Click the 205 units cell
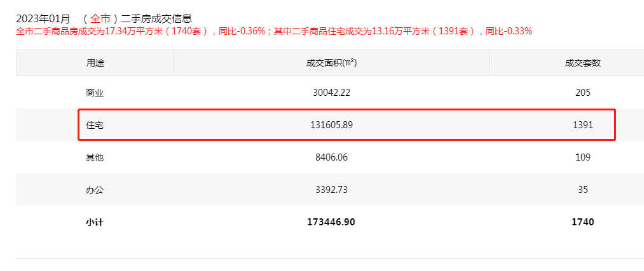This screenshot has height=271, width=644. pyautogui.click(x=583, y=93)
